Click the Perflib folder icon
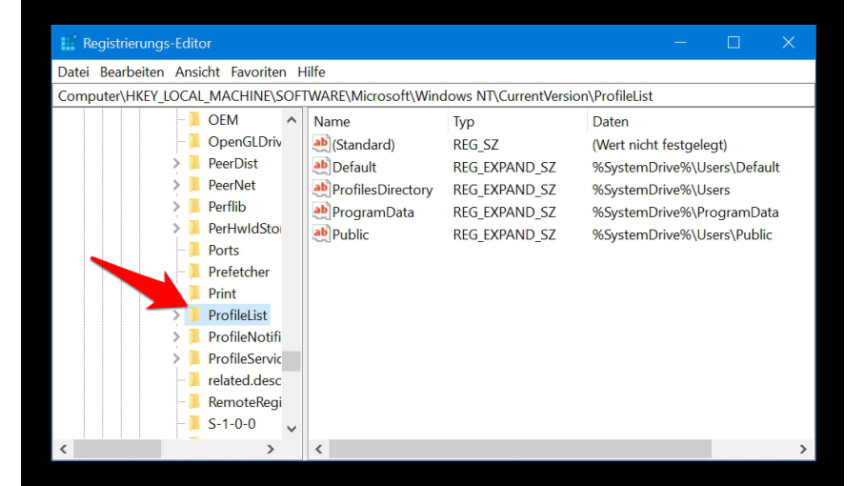This screenshot has height=486, width=864. pos(195,207)
